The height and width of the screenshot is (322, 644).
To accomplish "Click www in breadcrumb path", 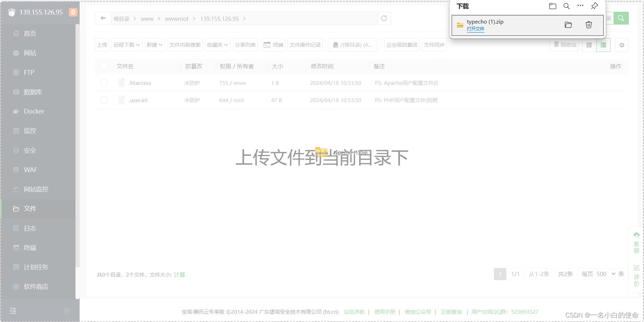I will click(147, 19).
